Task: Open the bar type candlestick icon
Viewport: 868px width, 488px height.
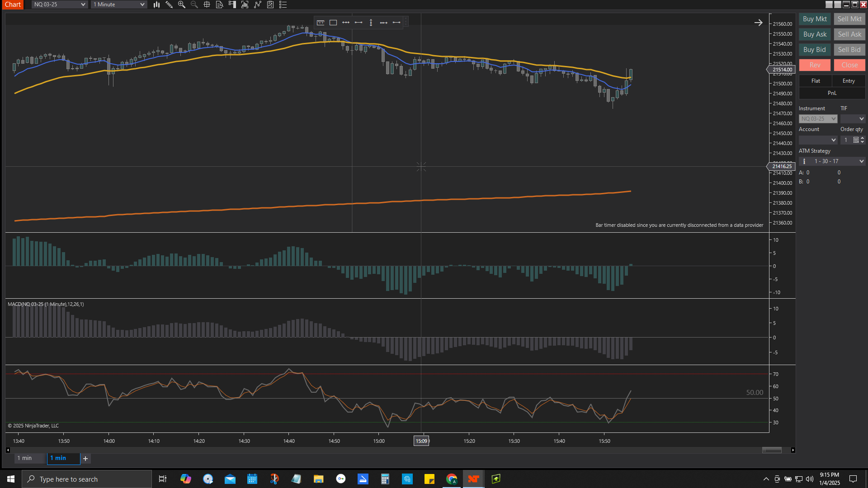Action: click(x=156, y=5)
